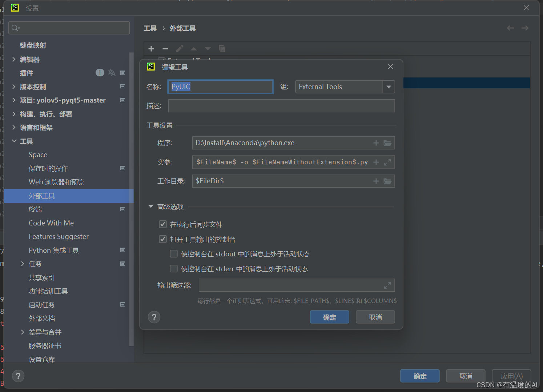Click 取消 in main settings window
The height and width of the screenshot is (392, 543).
point(466,376)
